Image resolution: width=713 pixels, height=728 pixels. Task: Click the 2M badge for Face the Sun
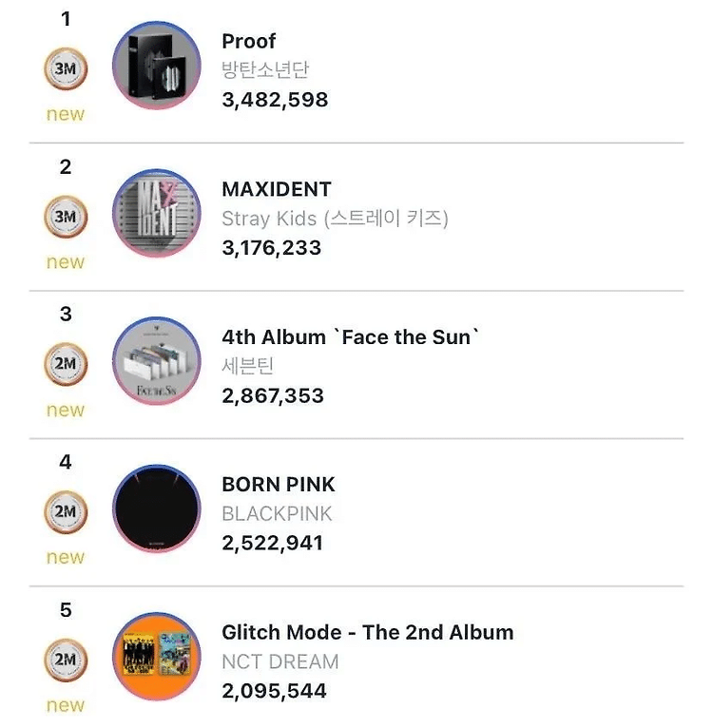[x=66, y=364]
